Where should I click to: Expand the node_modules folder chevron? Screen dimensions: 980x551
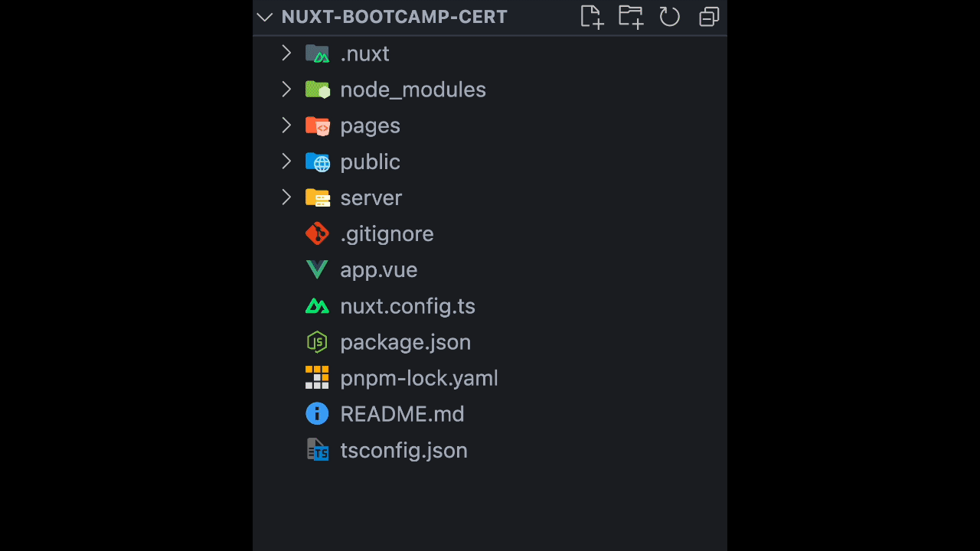[286, 89]
